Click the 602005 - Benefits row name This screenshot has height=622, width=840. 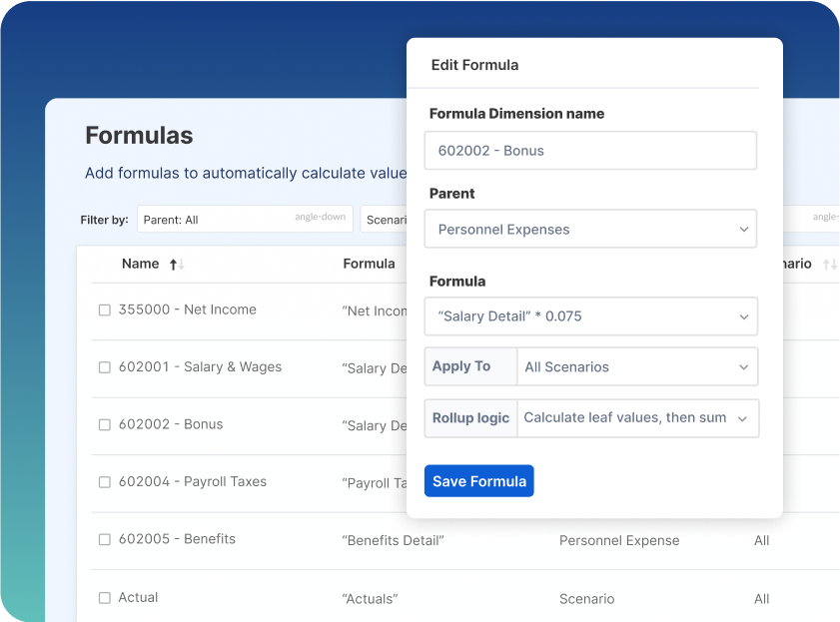(x=177, y=539)
